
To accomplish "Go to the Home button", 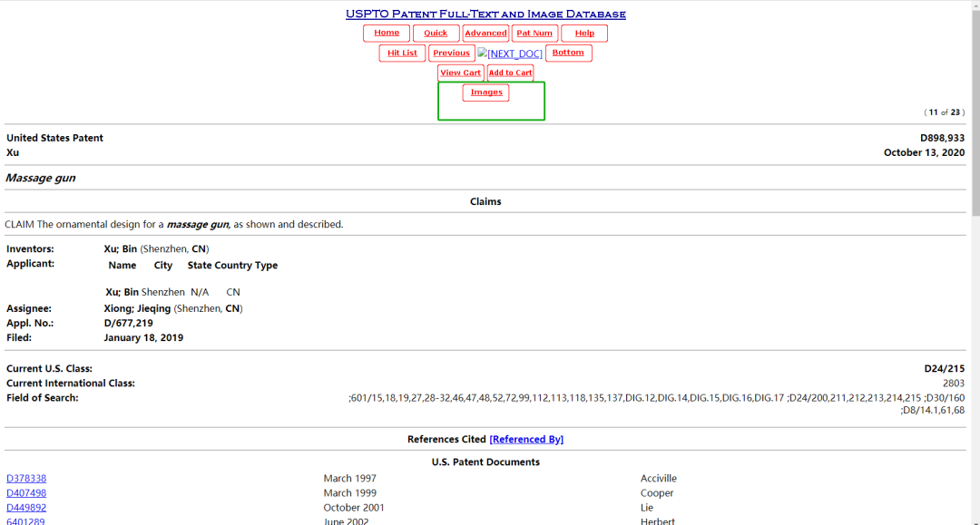I will pyautogui.click(x=387, y=33).
